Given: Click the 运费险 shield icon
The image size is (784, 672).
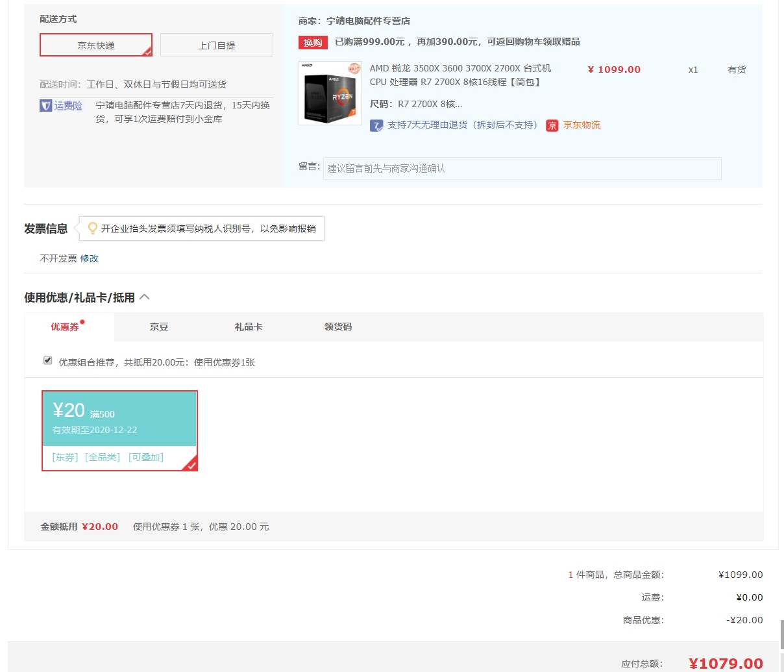Looking at the screenshot, I should tap(45, 105).
